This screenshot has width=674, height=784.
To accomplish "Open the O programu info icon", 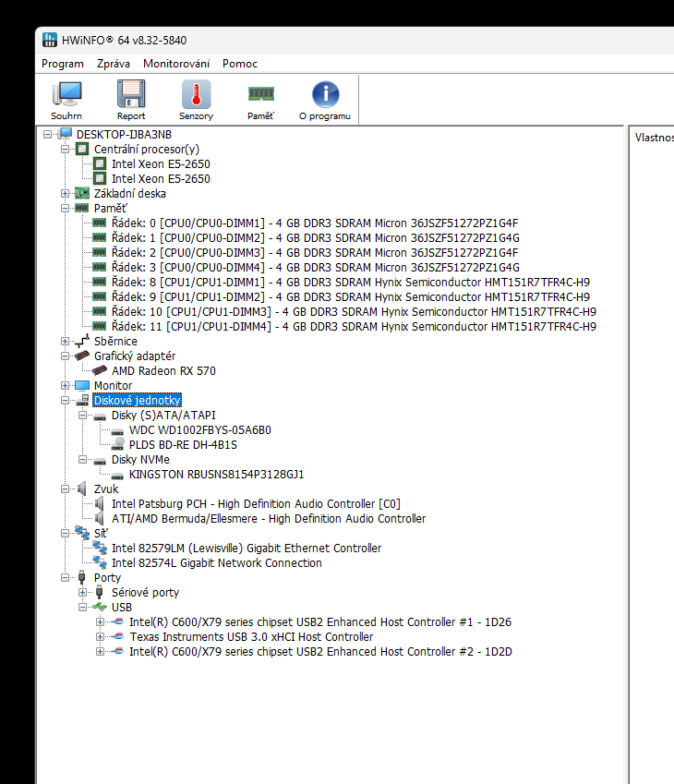I will coord(325,94).
